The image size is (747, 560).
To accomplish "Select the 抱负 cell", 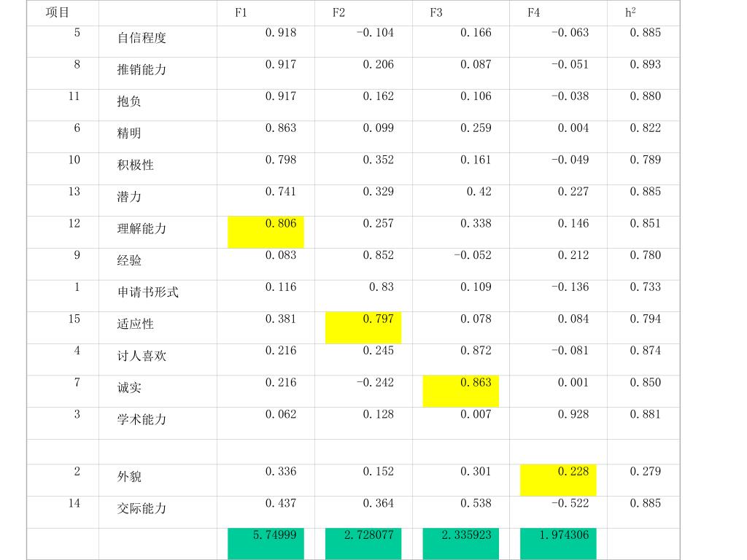I will [158, 105].
